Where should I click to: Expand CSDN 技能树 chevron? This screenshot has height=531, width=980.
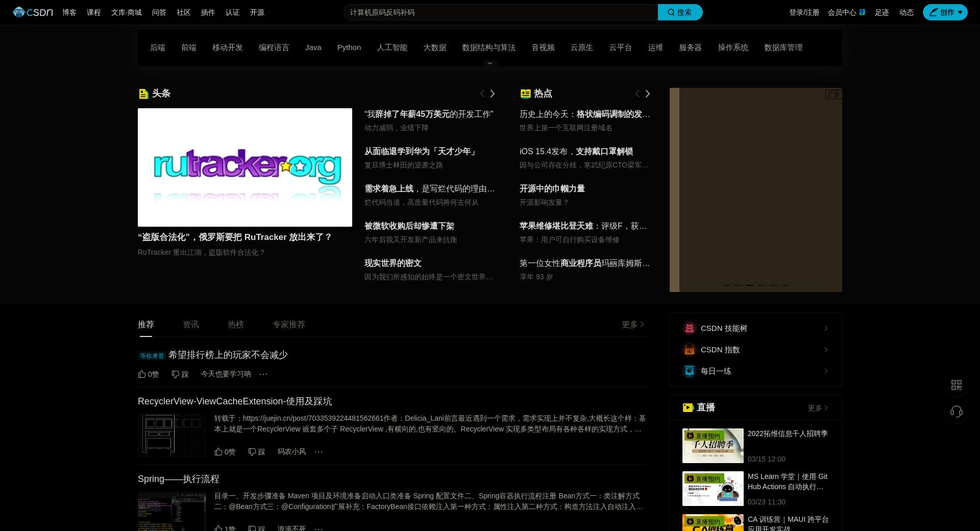click(826, 328)
